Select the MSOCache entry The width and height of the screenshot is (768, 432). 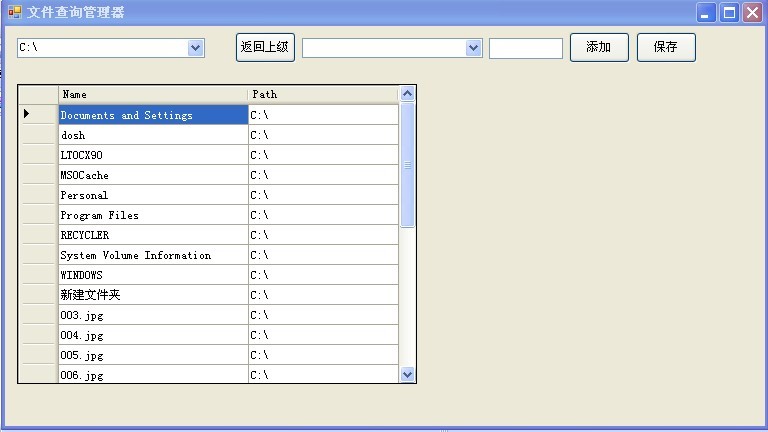tap(153, 175)
